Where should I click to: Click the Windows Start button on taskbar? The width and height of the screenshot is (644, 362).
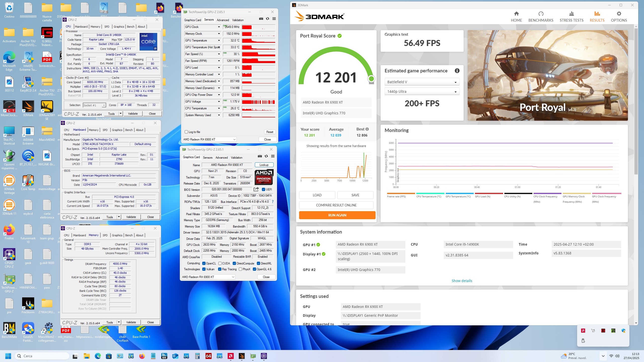click(x=8, y=356)
